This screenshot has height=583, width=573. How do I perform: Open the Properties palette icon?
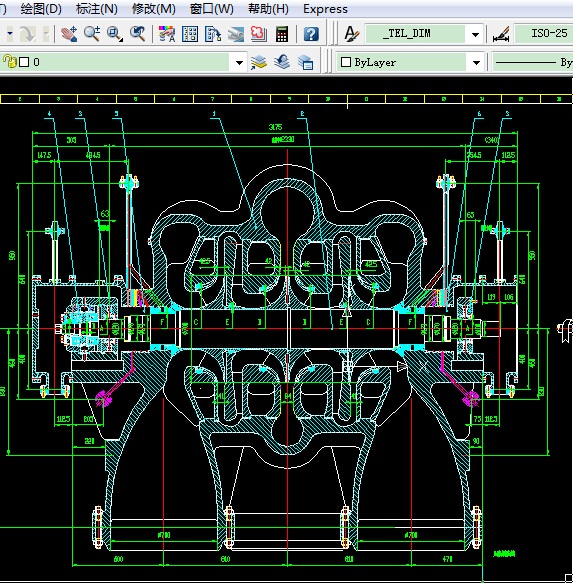pyautogui.click(x=167, y=34)
